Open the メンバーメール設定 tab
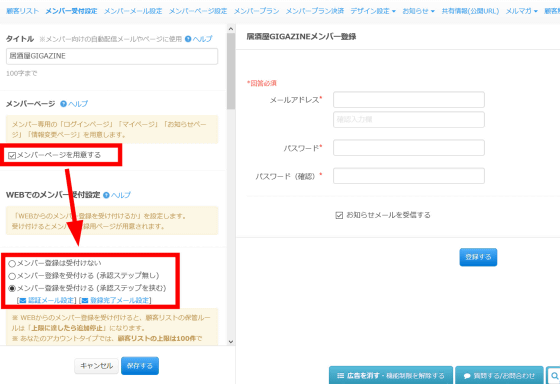This screenshot has height=384, width=560. click(133, 11)
